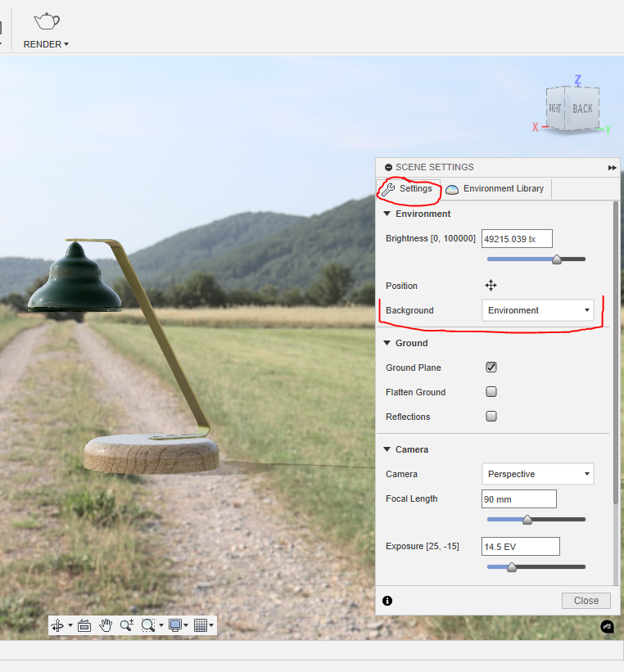This screenshot has height=672, width=624.
Task: Click the double-arrow dock icon in Scene Settings
Action: (612, 168)
